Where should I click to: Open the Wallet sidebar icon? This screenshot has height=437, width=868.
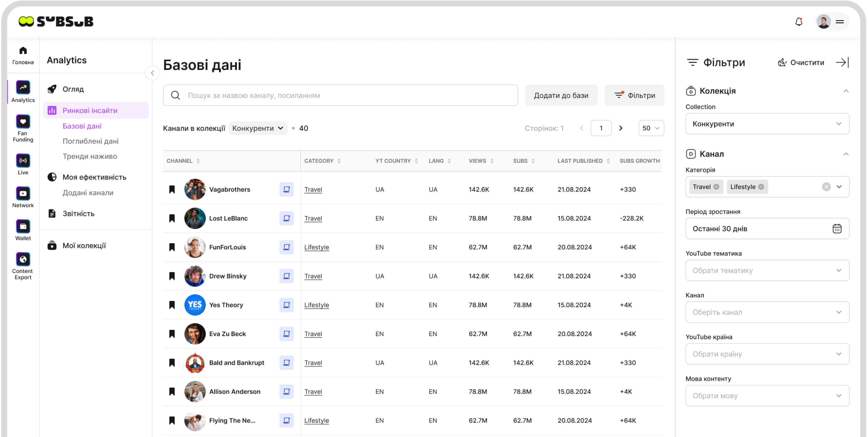point(23,226)
